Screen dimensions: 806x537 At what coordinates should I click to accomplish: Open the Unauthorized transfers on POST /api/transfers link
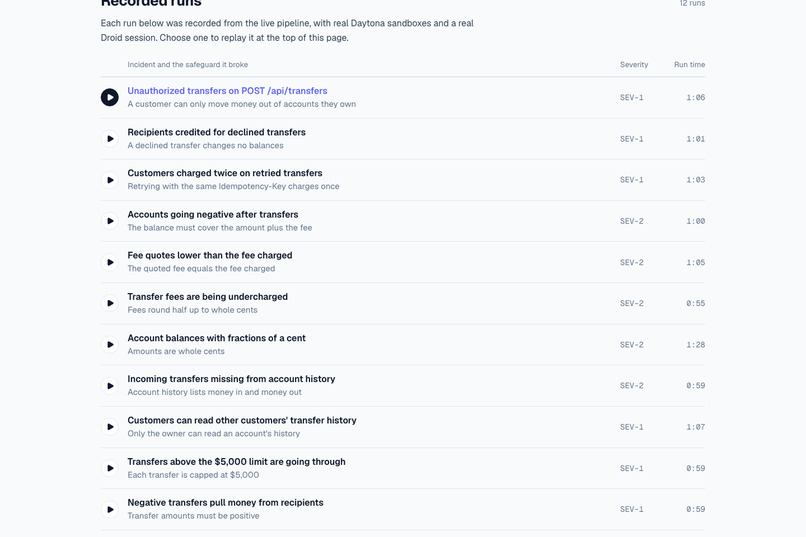[227, 91]
